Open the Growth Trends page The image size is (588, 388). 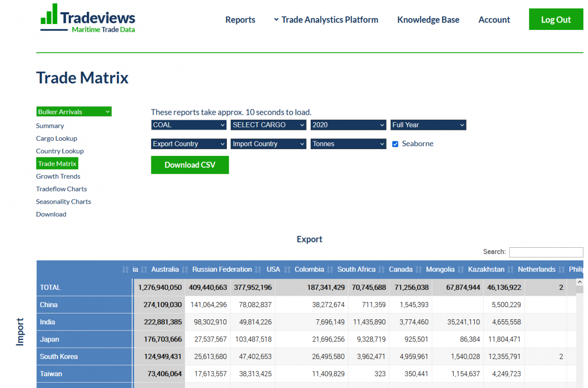click(58, 176)
